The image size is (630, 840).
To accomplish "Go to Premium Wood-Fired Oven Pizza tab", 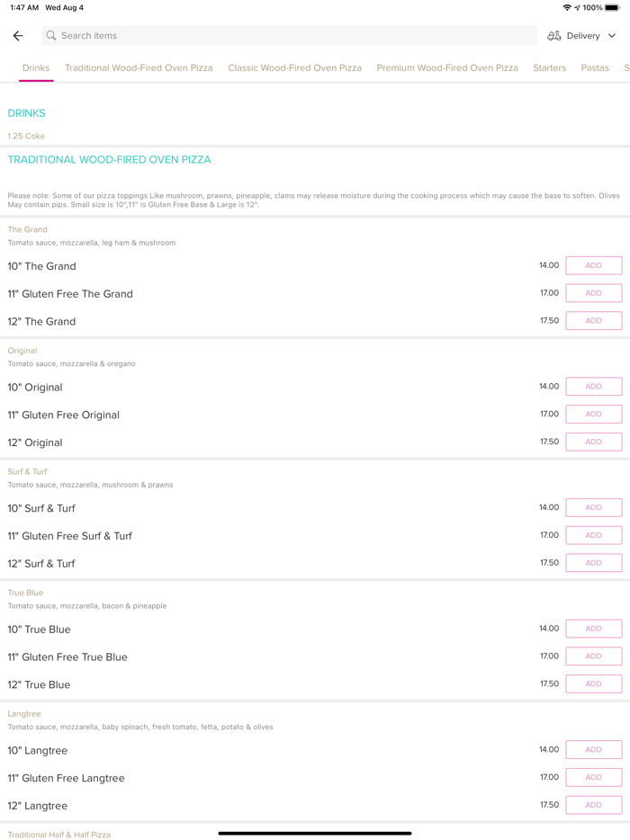I will 447,68.
